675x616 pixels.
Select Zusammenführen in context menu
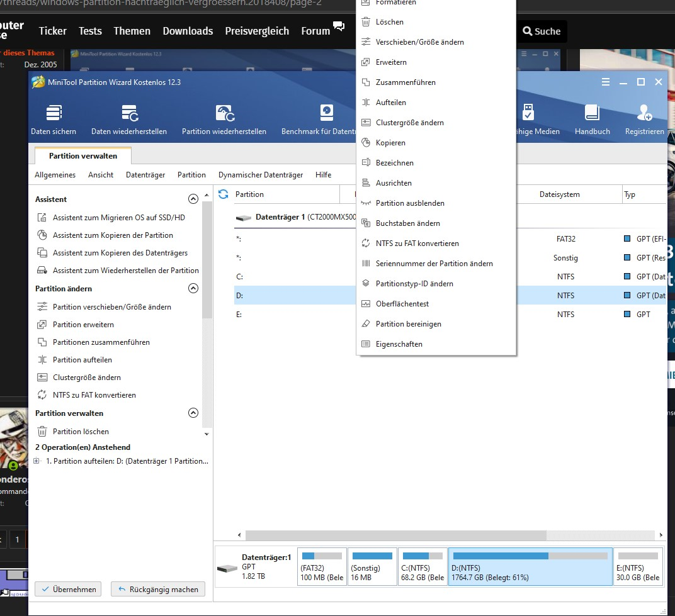(436, 82)
